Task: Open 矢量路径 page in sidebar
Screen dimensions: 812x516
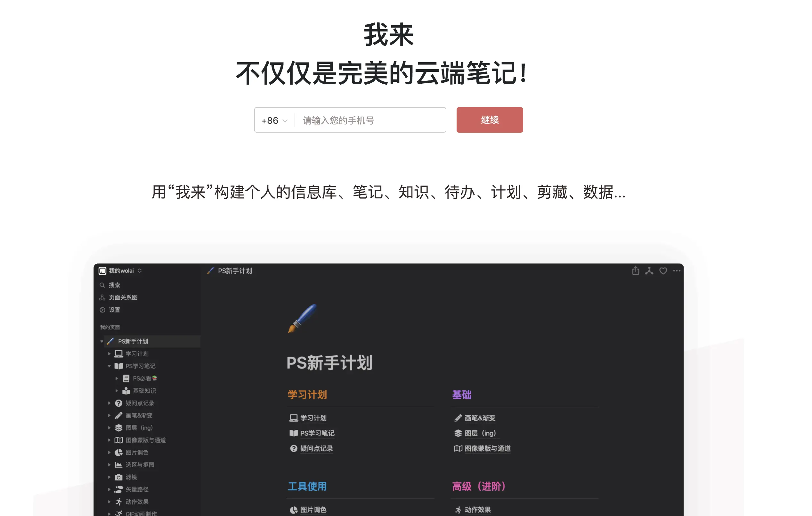Action: [x=137, y=489]
